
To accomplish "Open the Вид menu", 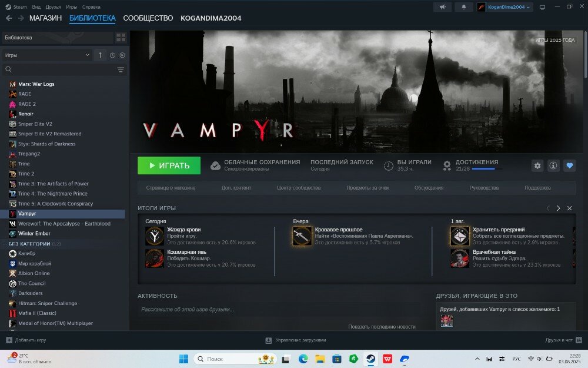I will pos(36,6).
